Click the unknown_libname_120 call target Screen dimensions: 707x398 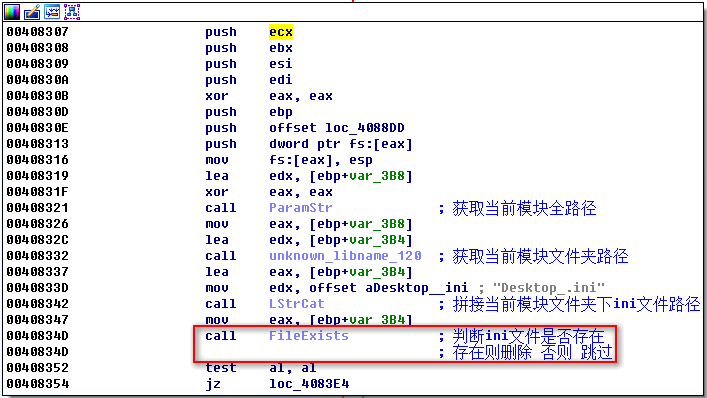345,256
